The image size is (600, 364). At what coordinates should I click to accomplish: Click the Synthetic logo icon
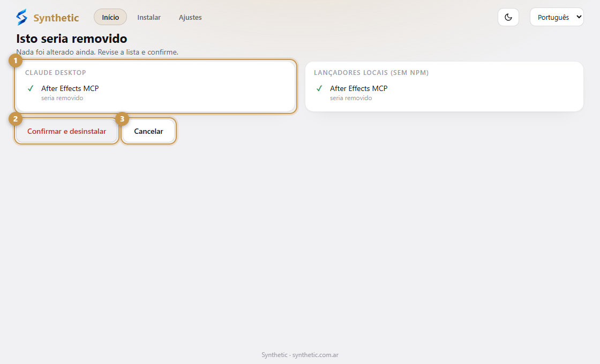point(22,17)
